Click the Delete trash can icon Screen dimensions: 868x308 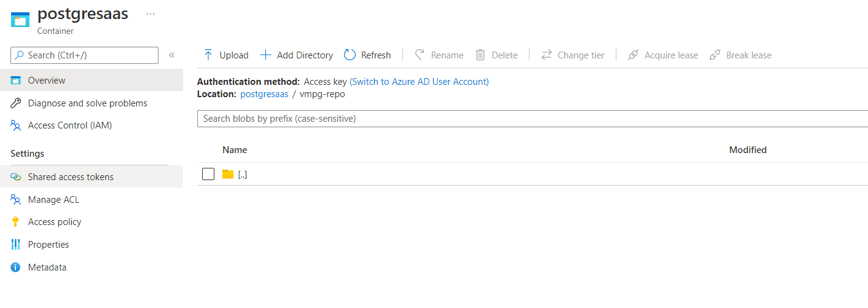(480, 55)
